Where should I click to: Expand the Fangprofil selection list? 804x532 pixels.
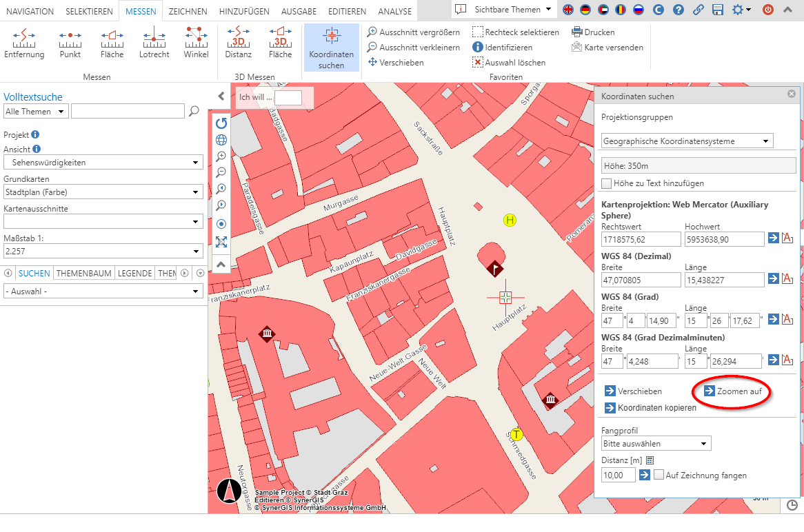tap(656, 443)
